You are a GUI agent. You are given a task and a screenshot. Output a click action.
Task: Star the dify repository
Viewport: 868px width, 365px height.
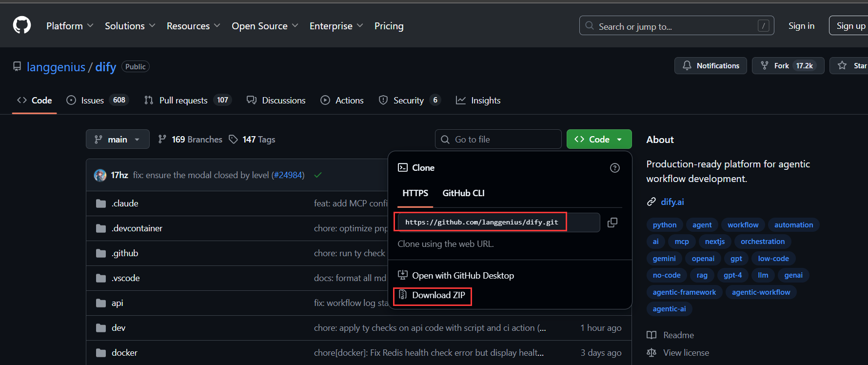click(851, 65)
